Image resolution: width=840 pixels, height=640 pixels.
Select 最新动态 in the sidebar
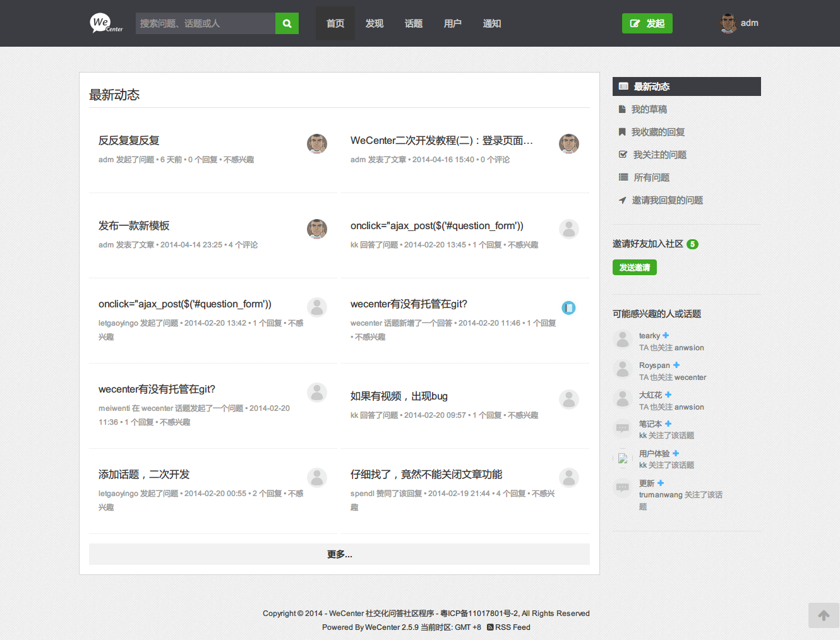(x=687, y=86)
